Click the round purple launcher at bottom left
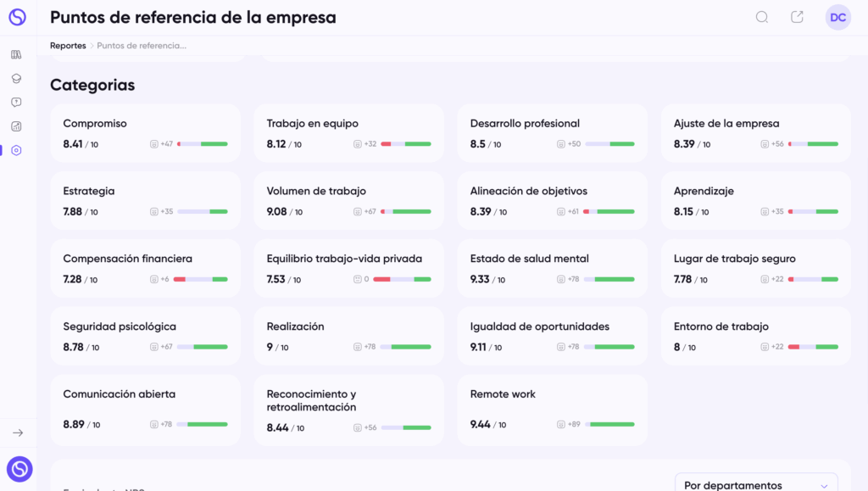This screenshot has height=491, width=868. (19, 469)
